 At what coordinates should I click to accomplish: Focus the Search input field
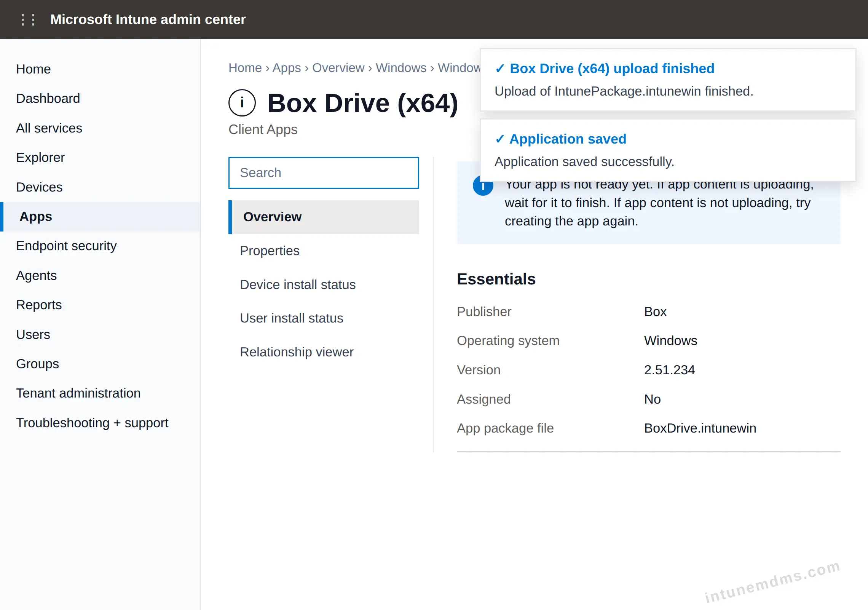pos(324,173)
